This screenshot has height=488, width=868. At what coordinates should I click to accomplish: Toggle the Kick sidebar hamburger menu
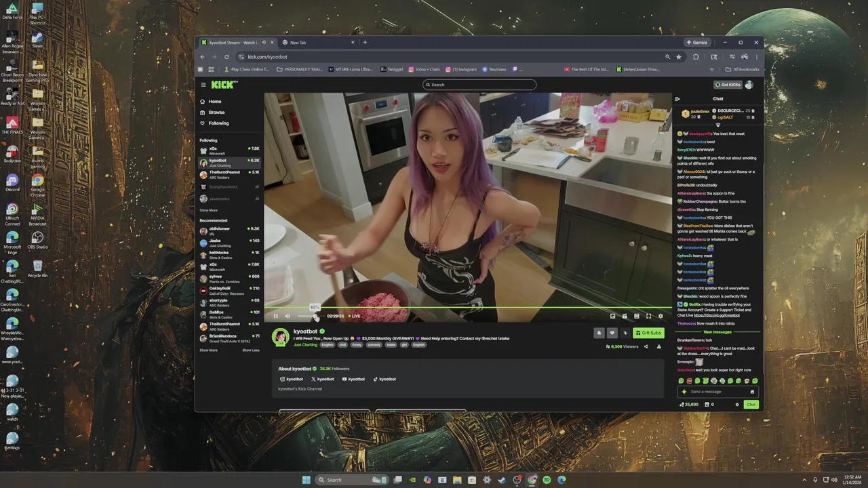point(203,85)
